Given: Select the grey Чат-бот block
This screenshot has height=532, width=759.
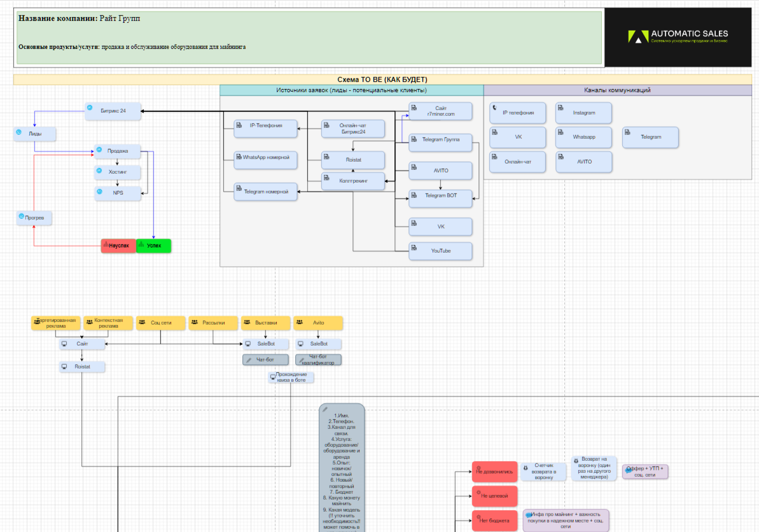Looking at the screenshot, I should tap(266, 360).
